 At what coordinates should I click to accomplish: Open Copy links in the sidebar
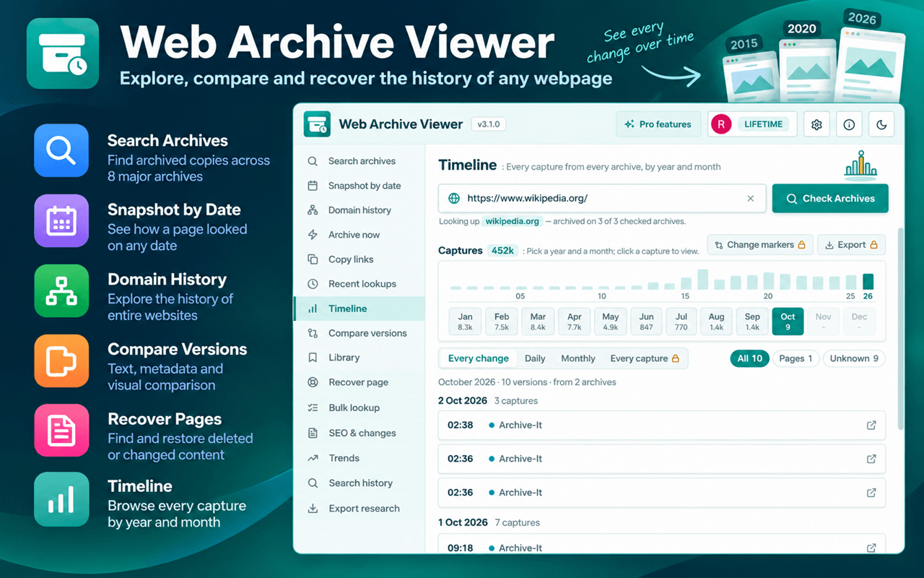[x=359, y=259]
